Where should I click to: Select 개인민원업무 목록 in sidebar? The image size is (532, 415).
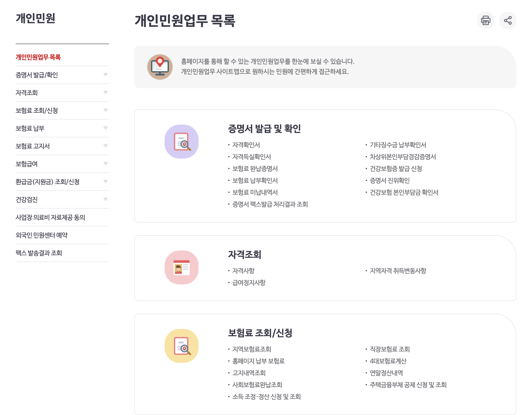(x=38, y=57)
